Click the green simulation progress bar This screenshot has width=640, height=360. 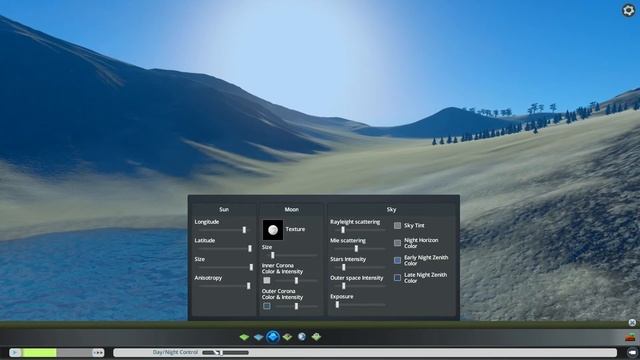click(x=39, y=353)
